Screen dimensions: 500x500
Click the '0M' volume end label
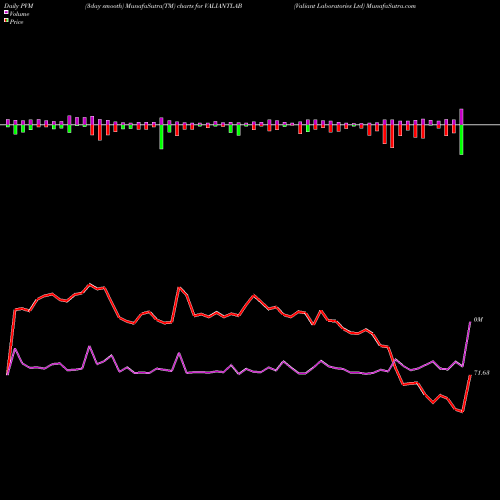coord(478,320)
